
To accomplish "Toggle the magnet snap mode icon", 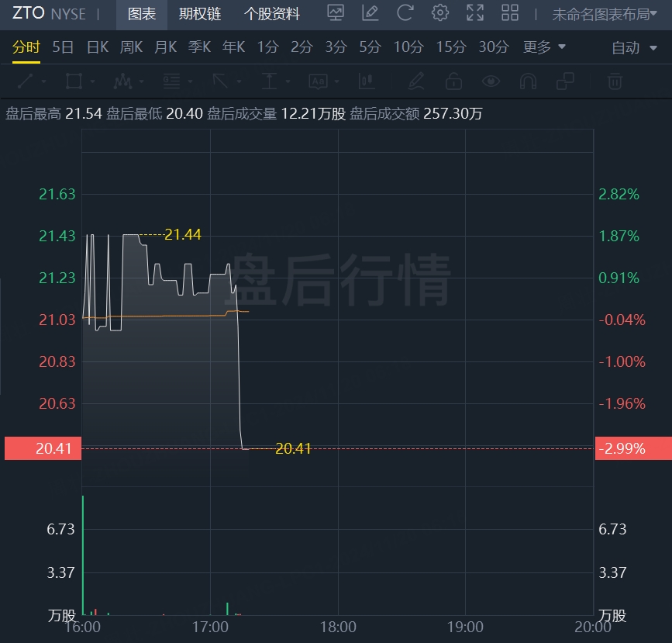I will tap(528, 81).
